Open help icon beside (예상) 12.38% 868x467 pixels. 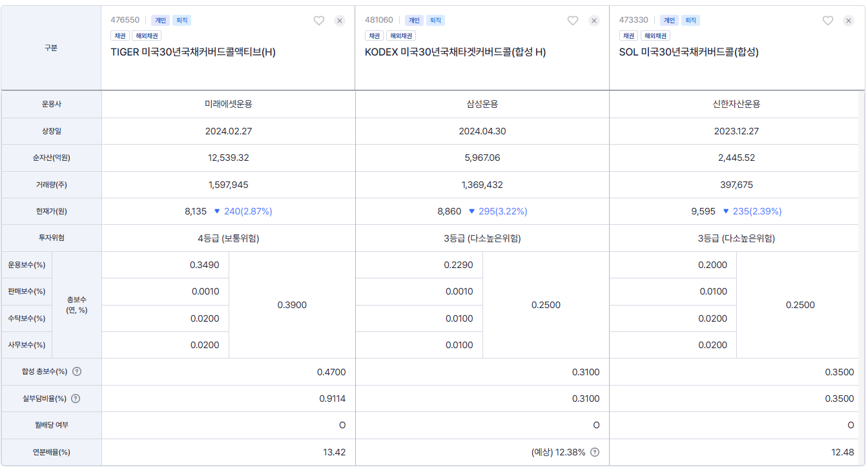tap(595, 452)
